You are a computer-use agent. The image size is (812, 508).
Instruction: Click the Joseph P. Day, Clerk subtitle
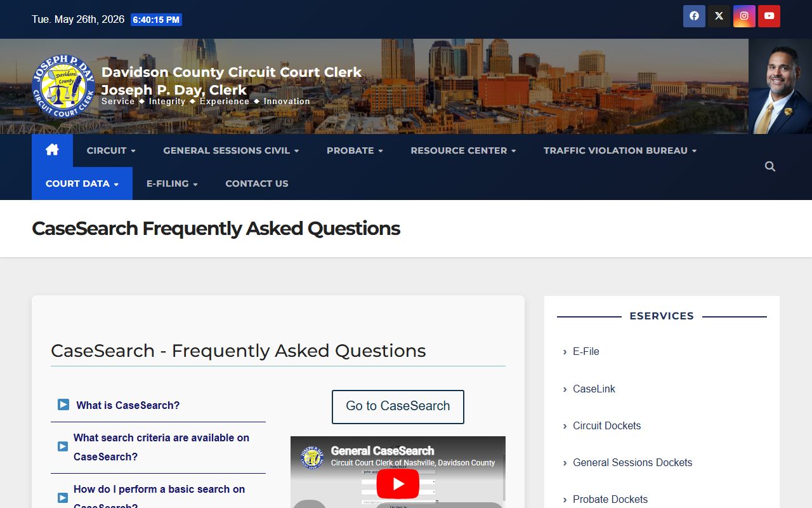pos(174,90)
